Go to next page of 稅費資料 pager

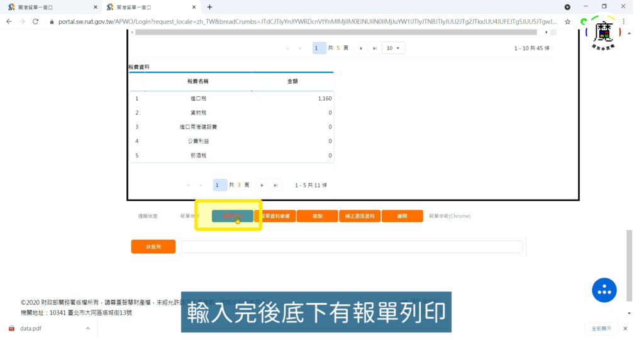point(262,185)
